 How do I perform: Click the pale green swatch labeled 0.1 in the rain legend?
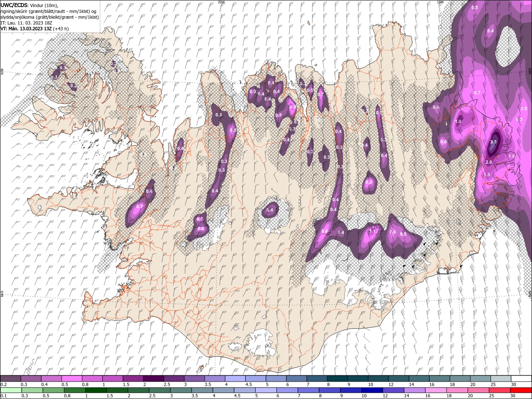10,390
